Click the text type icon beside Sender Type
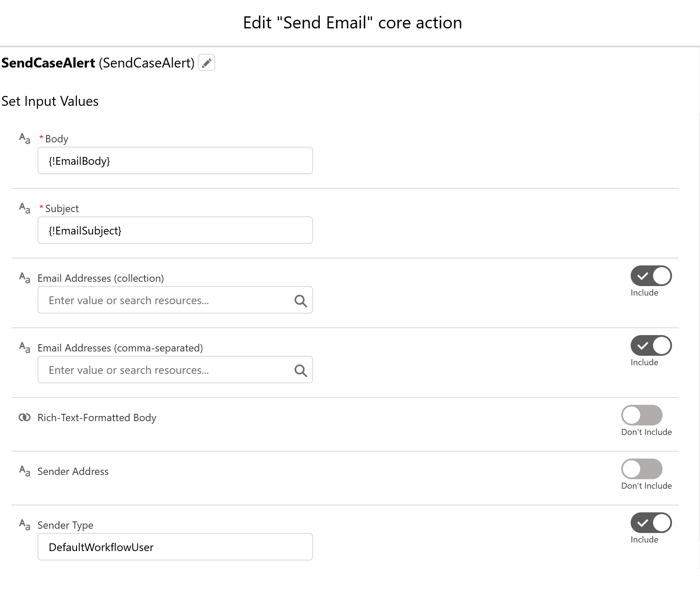 click(25, 525)
